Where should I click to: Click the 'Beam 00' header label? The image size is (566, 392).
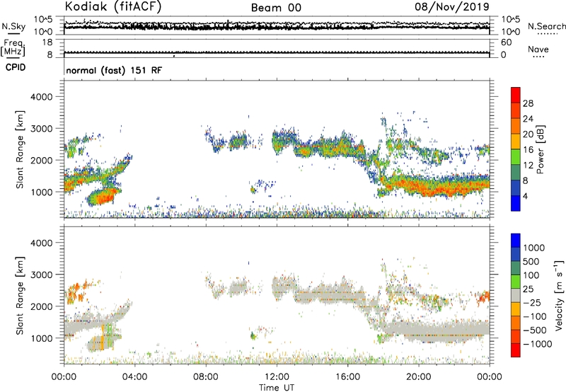tap(276, 8)
